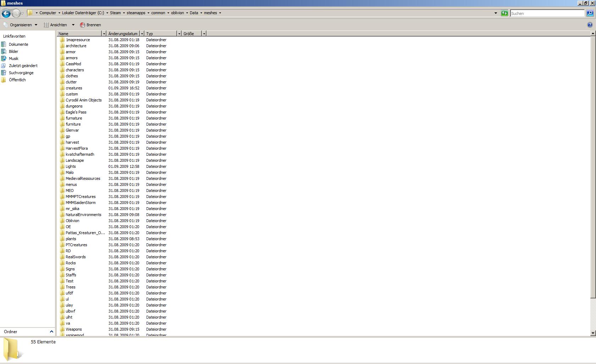Open the Name column filter dropdown arrow

[104, 34]
